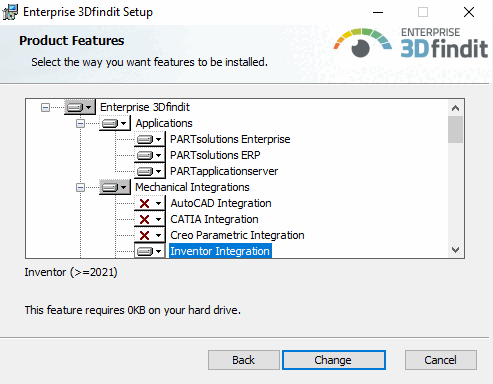Minimize the Enterprise 3Dfindit Setup window
This screenshot has width=493, height=384.
(378, 12)
